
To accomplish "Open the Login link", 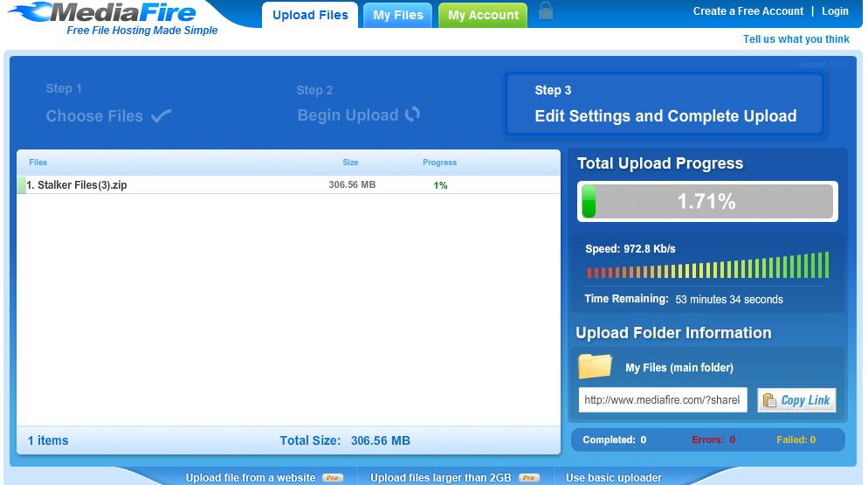I will (x=835, y=11).
